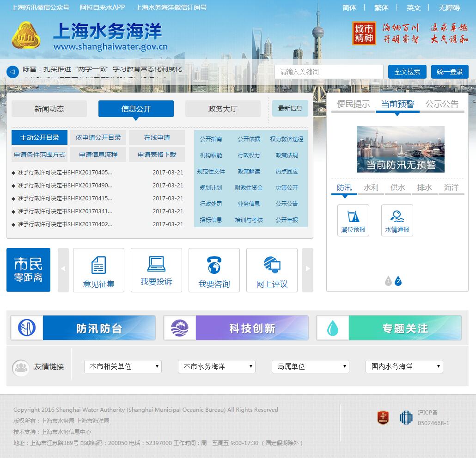Open the 政策法规 link
Viewport: 476px width, 458px height.
tap(287, 155)
